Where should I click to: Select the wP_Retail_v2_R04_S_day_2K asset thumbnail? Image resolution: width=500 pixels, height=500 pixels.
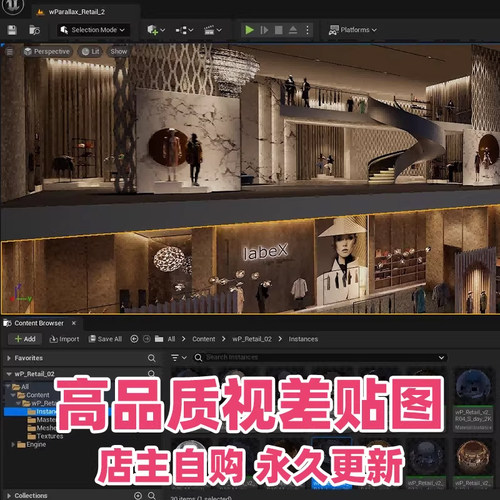[473, 387]
